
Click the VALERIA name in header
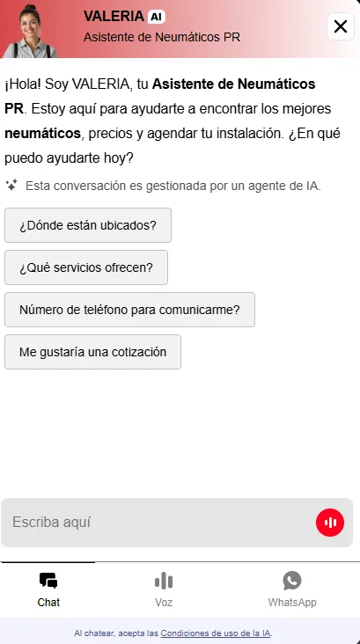114,17
